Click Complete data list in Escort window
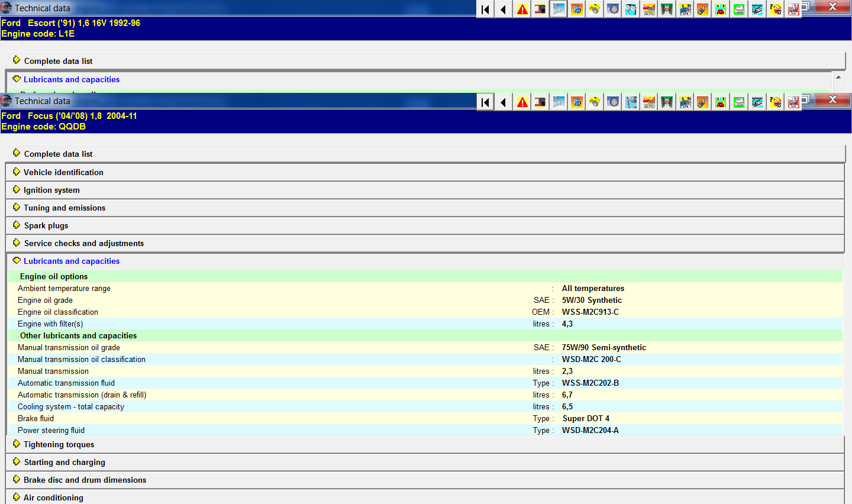 point(58,61)
